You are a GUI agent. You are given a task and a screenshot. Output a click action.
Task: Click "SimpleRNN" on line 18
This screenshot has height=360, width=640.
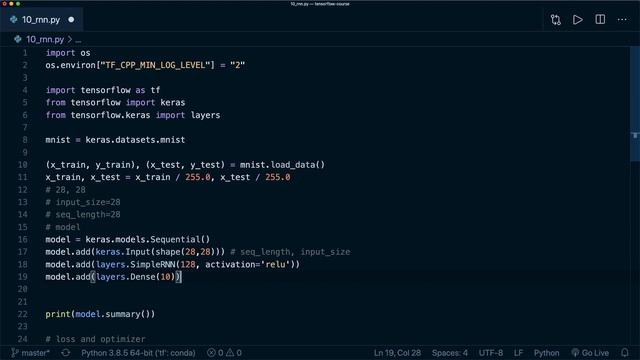tap(153, 264)
